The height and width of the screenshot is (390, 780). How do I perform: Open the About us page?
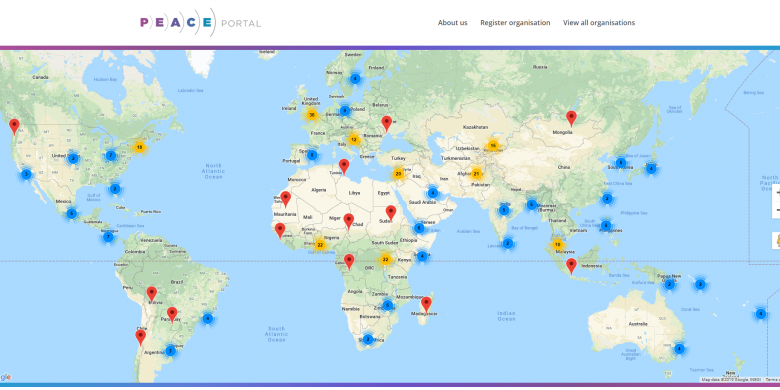tap(452, 23)
